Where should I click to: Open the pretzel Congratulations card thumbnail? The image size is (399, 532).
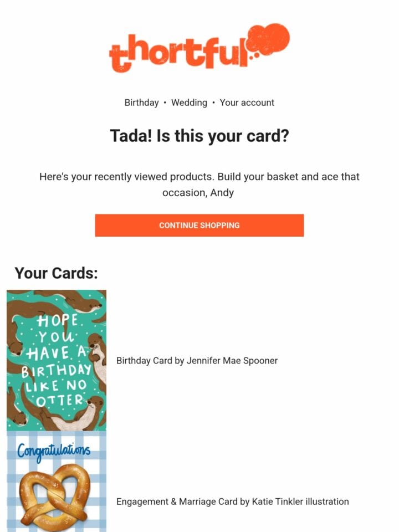point(57,482)
